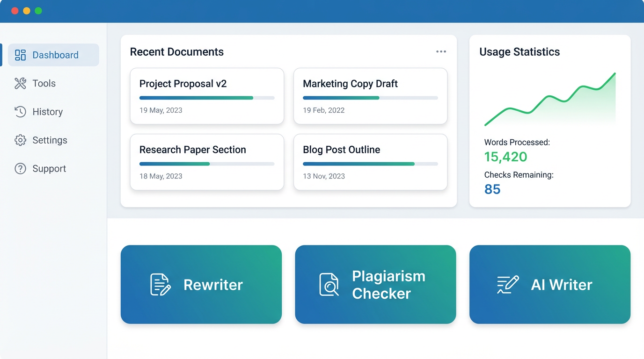Viewport: 644px width, 359px height.
Task: Open the Rewriter tool card
Action: pyautogui.click(x=201, y=285)
